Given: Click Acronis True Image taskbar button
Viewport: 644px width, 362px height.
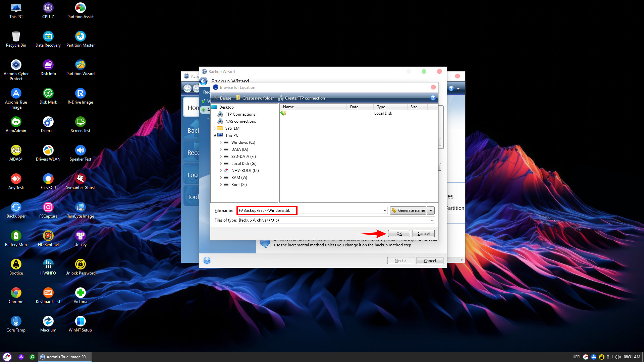Looking at the screenshot, I should (x=64, y=357).
